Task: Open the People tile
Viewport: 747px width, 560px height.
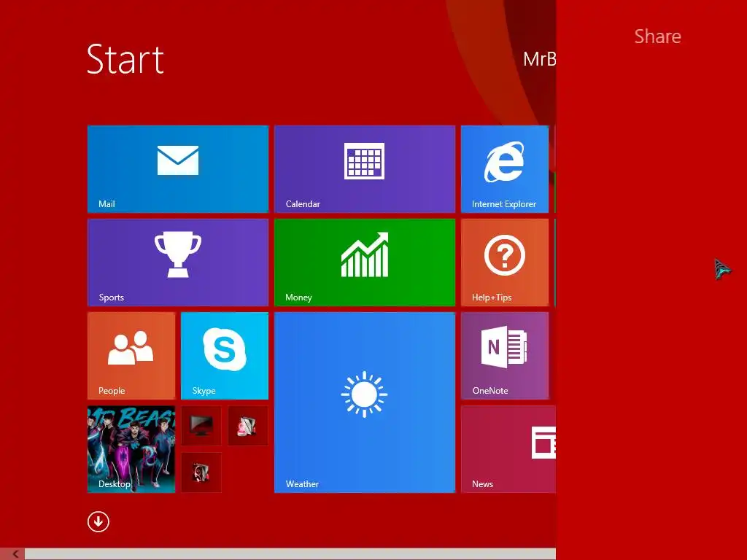Action: tap(131, 356)
